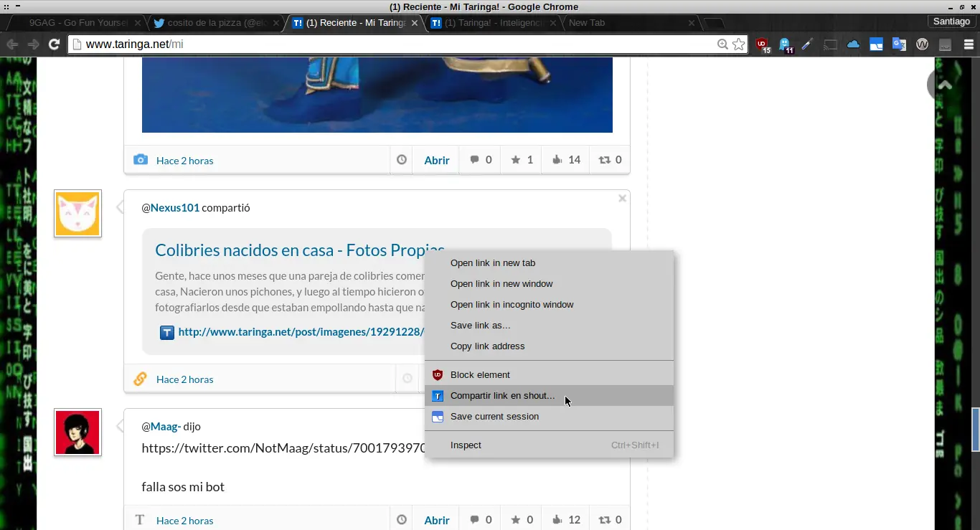The height and width of the screenshot is (530, 980).
Task: Open the Google Translate extension
Action: 899,44
